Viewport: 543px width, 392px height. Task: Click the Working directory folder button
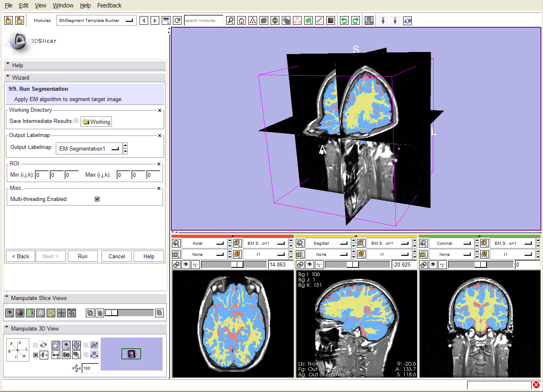tap(96, 122)
